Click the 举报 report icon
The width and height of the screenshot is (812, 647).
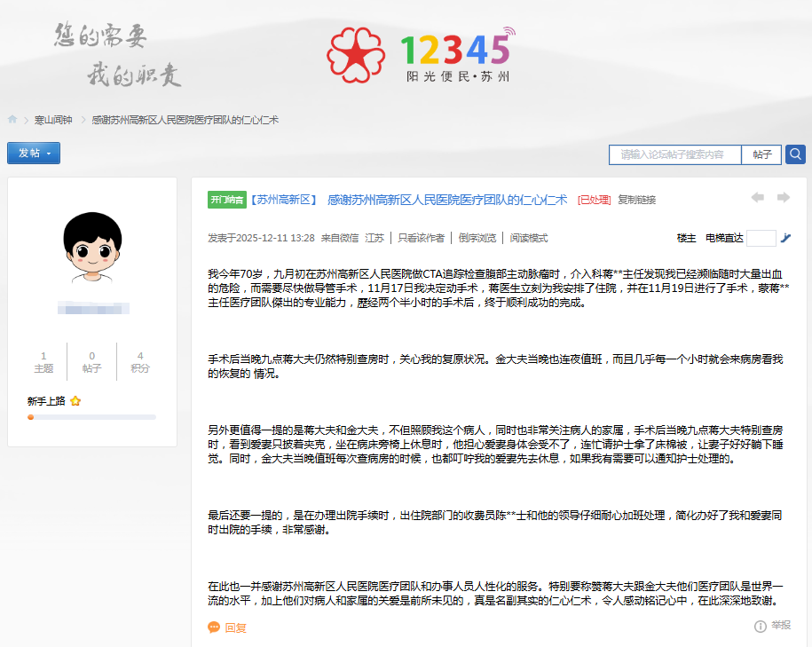tap(761, 627)
